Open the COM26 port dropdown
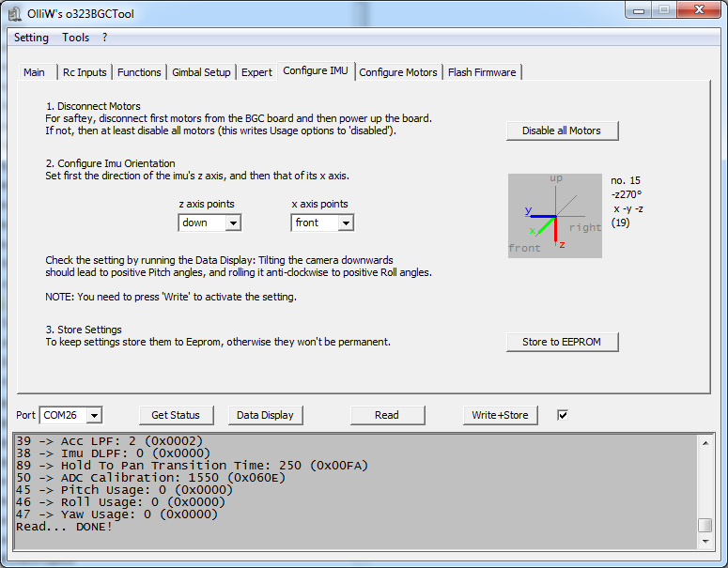The width and height of the screenshot is (728, 568). tap(94, 415)
